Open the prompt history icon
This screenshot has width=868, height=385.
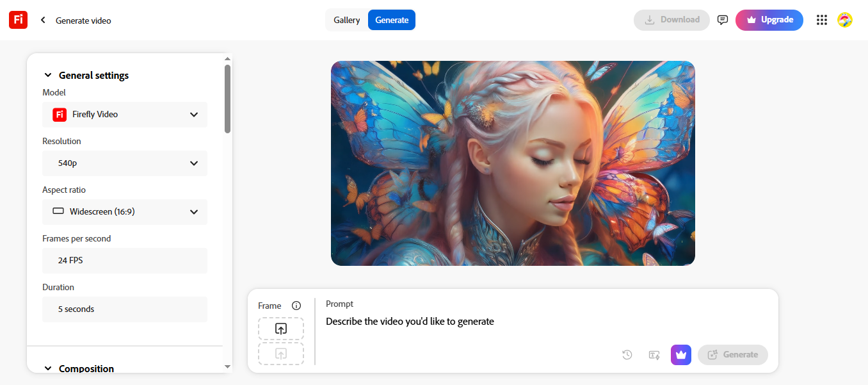tap(627, 355)
